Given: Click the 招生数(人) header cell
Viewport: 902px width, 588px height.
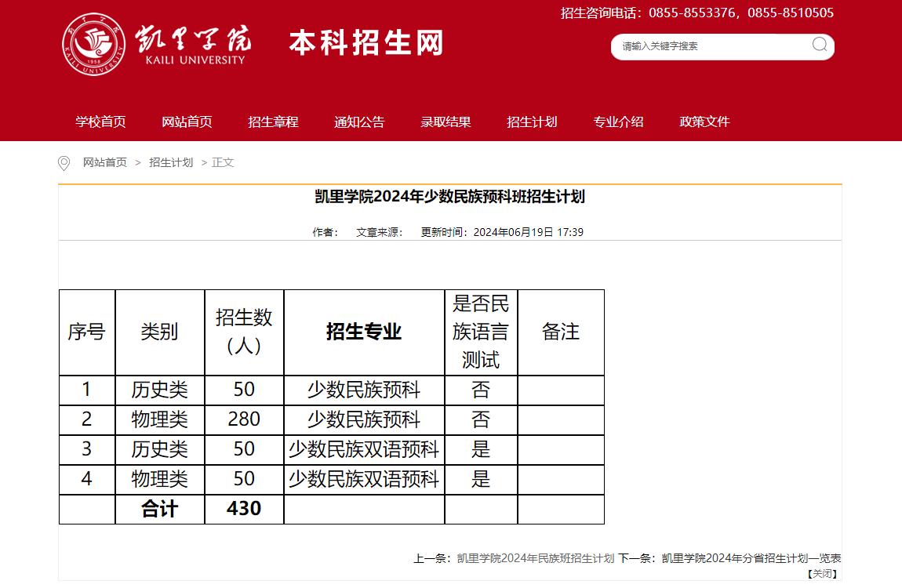Looking at the screenshot, I should pos(244,332).
